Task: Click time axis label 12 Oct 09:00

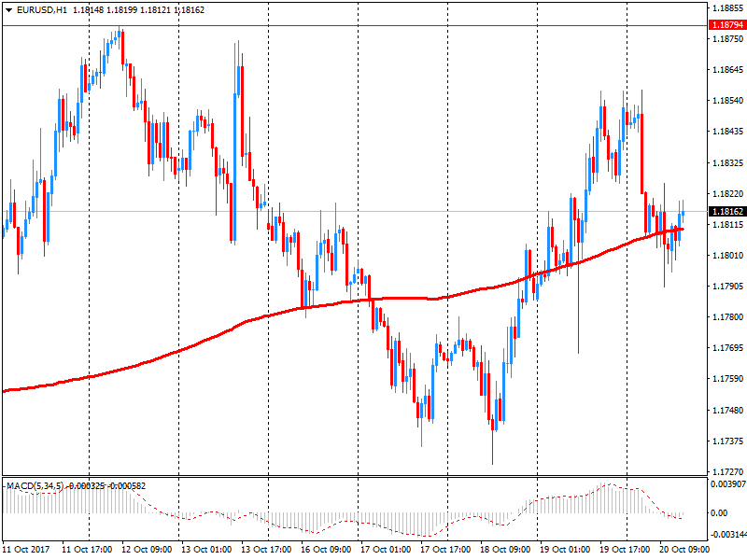Action: tap(147, 550)
